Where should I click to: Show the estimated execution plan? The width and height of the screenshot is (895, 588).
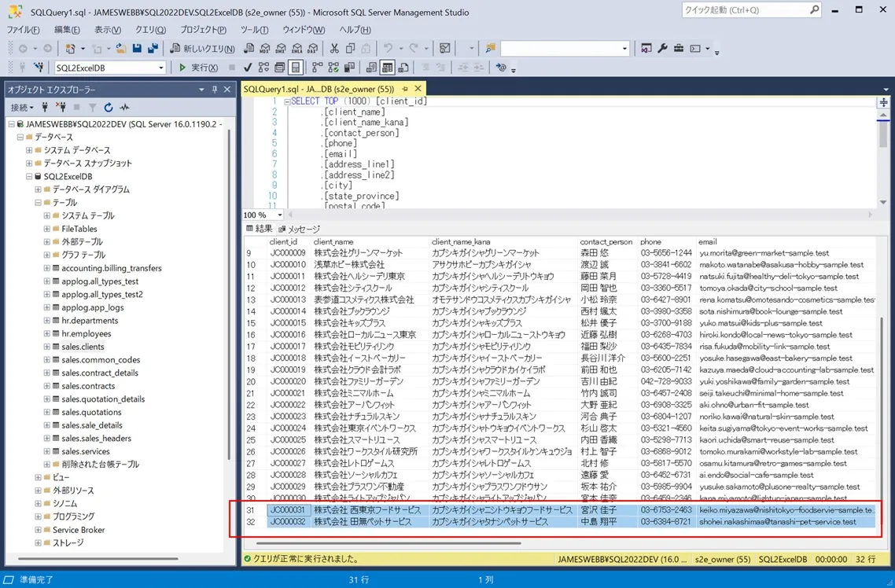tap(263, 68)
